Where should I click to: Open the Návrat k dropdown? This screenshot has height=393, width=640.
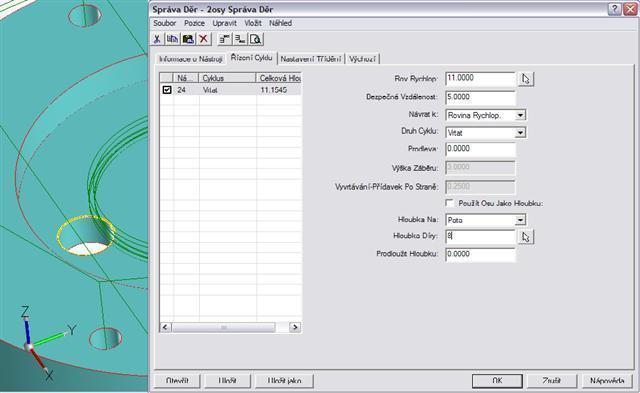click(x=520, y=115)
